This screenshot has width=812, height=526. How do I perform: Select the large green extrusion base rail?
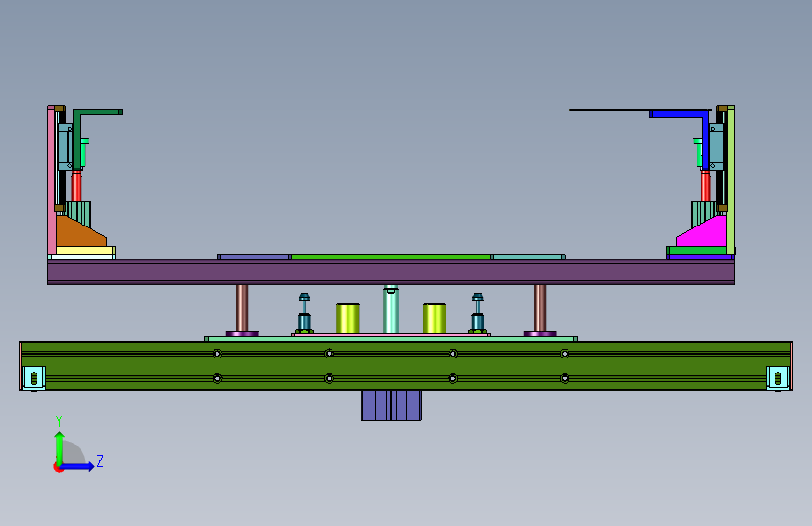(x=406, y=366)
